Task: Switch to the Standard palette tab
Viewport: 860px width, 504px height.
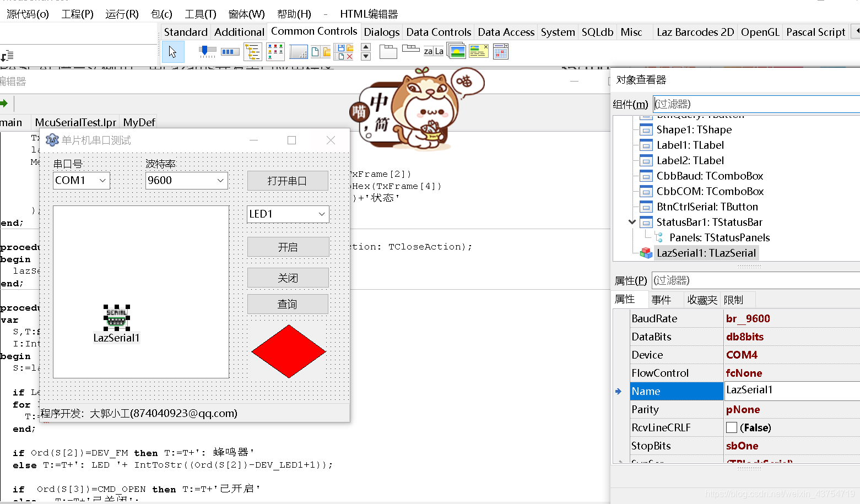Action: (x=186, y=32)
